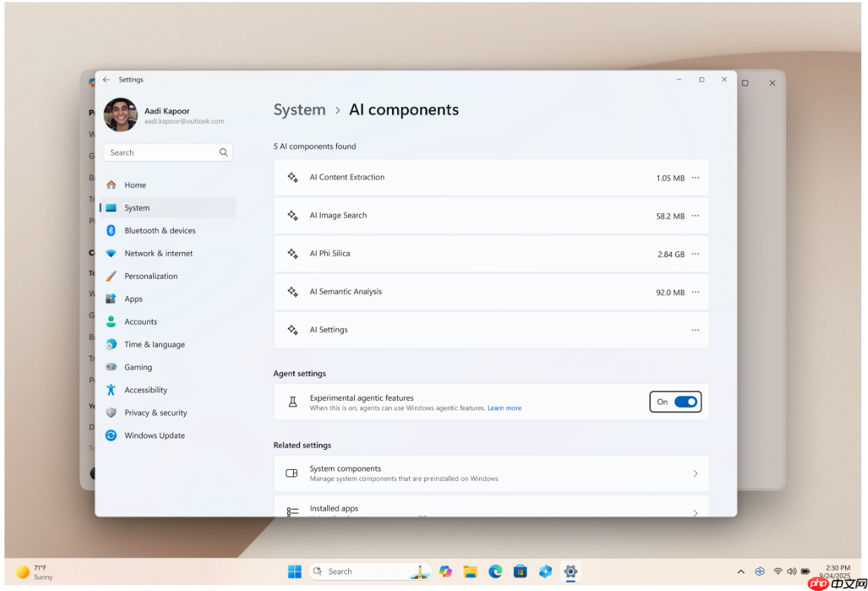Open more options for AI Phi Silica
This screenshot has width=868, height=591.
click(x=695, y=253)
